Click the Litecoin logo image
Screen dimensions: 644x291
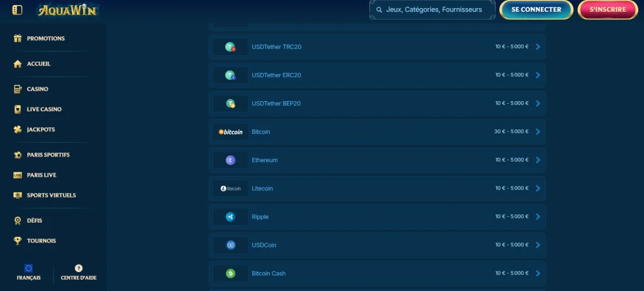point(230,189)
